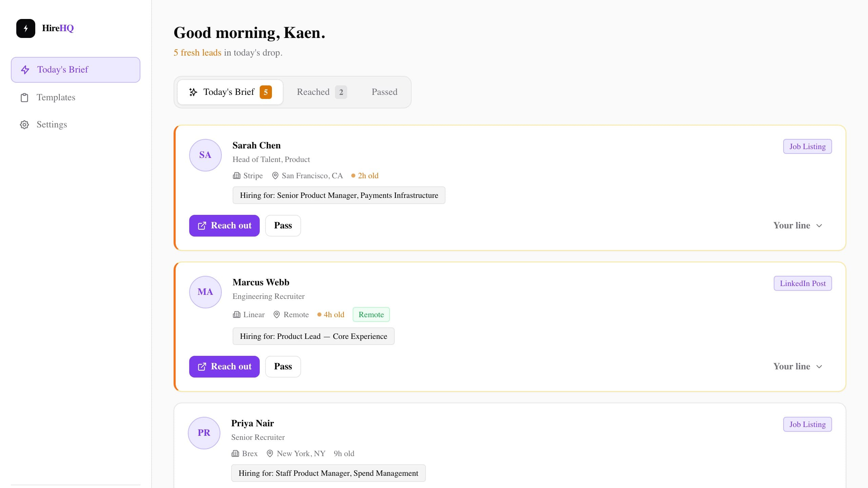Click 'Hiring for: Senior Product Manager' chip
The width and height of the screenshot is (868, 488).
[x=339, y=195]
